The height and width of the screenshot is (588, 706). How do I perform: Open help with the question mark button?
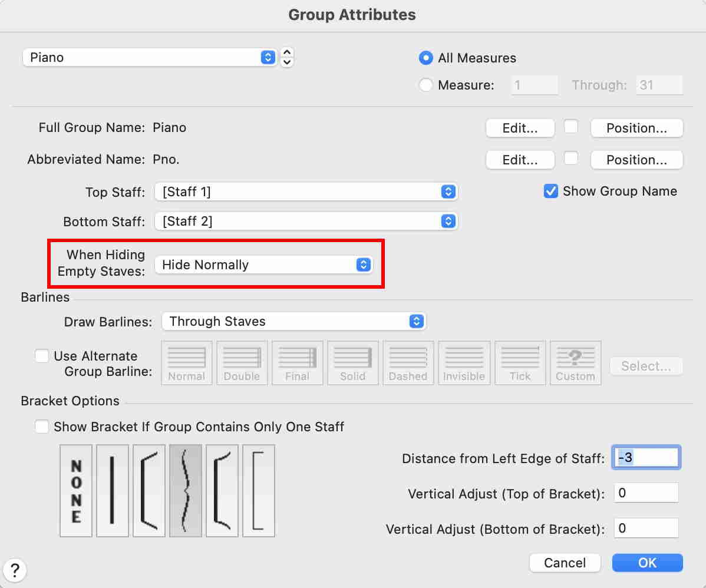[15, 570]
